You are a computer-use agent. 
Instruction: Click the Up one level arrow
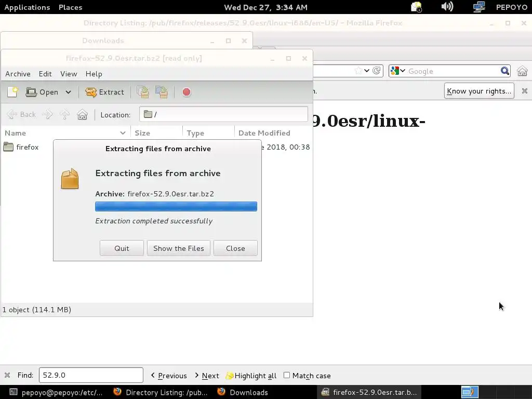(x=64, y=115)
